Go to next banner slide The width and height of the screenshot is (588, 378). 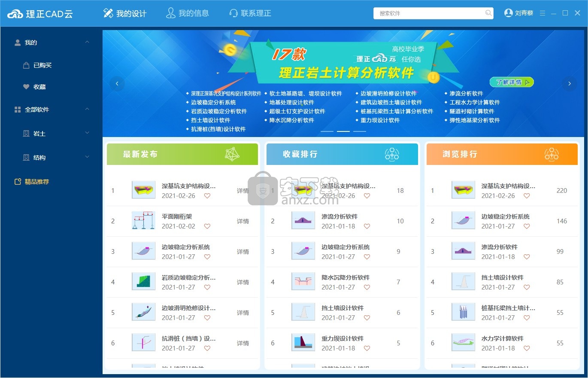click(569, 83)
